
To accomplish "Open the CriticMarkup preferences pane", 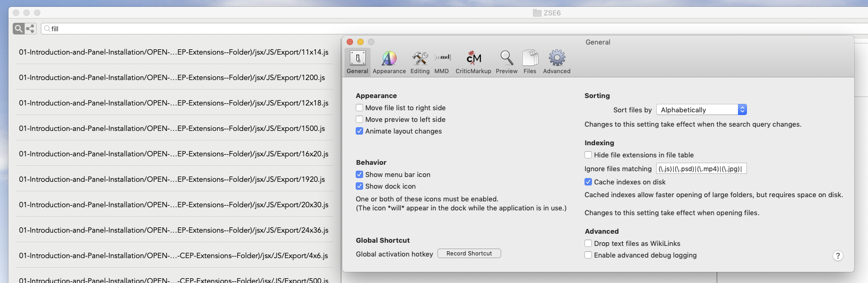I will pos(473,62).
